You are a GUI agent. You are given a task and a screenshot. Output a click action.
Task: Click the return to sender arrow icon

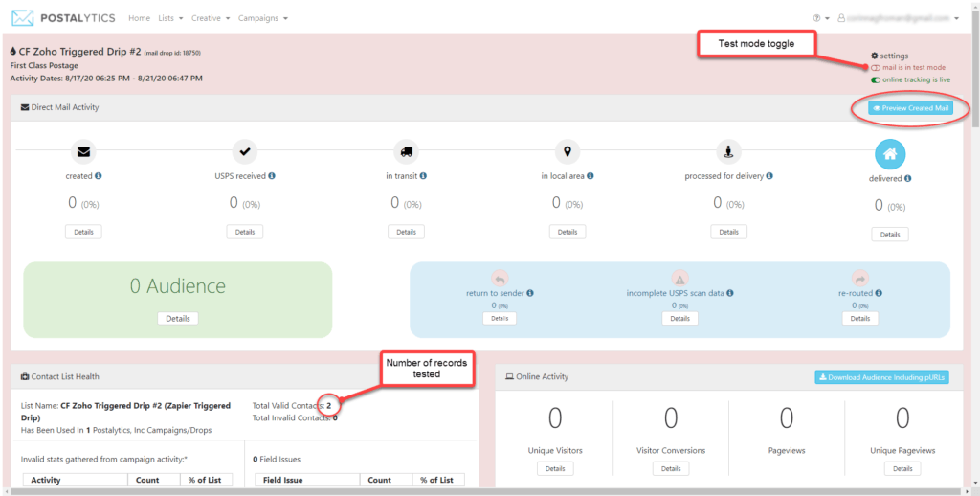coord(500,279)
